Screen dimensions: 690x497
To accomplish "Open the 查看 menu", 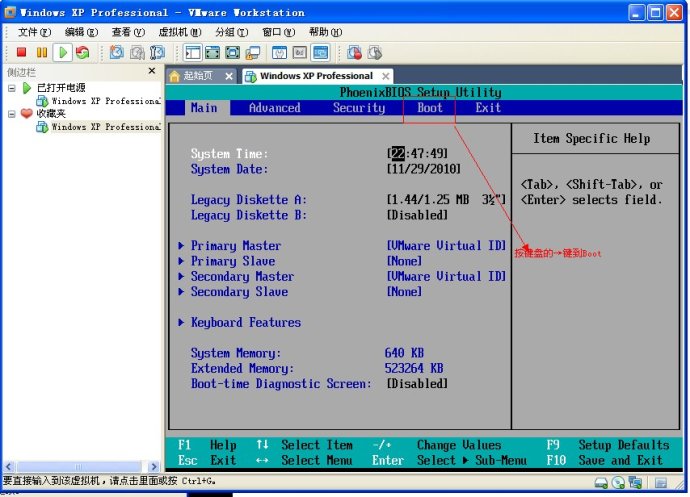I will (x=128, y=32).
